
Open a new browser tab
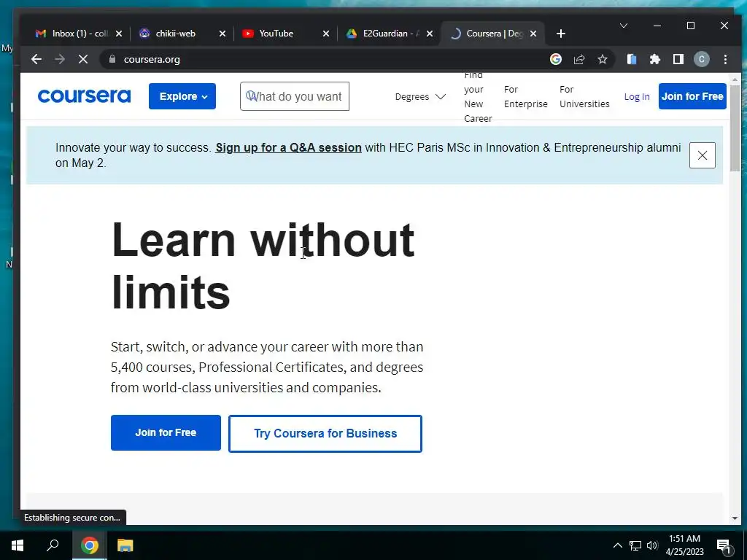pyautogui.click(x=561, y=34)
